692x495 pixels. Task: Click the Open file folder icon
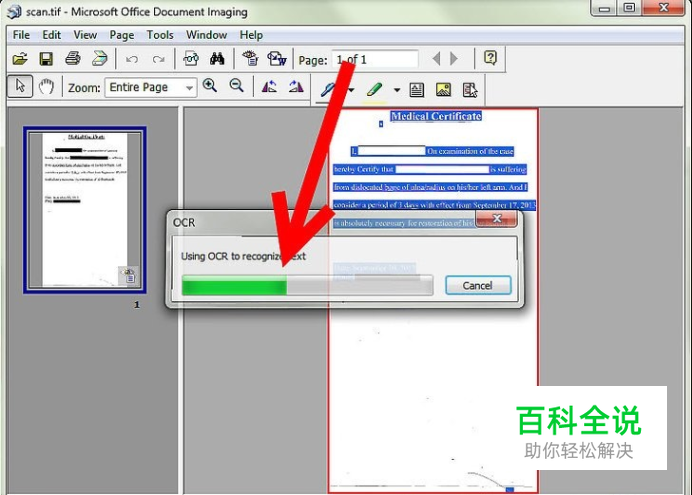pos(20,59)
